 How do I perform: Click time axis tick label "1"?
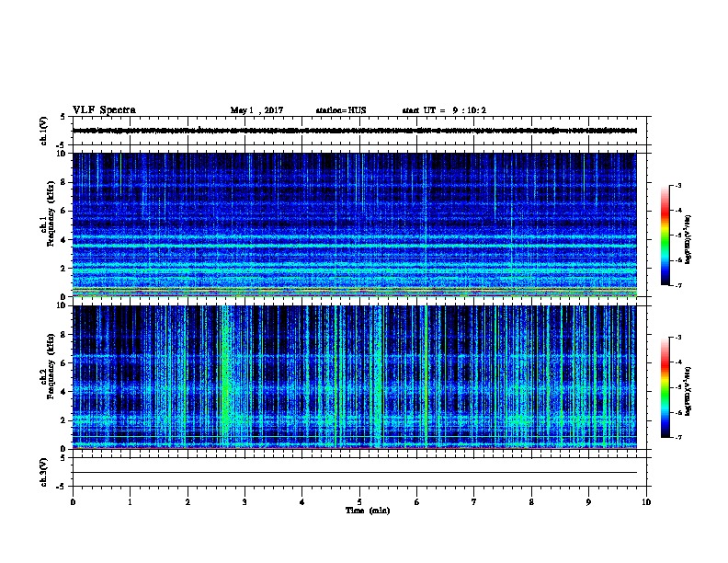pos(130,502)
